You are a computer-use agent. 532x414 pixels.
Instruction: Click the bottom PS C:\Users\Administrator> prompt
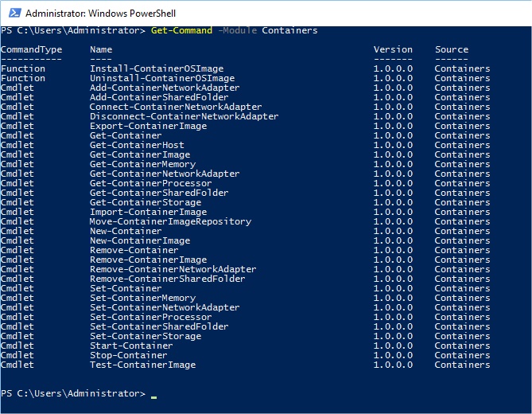pyautogui.click(x=72, y=393)
